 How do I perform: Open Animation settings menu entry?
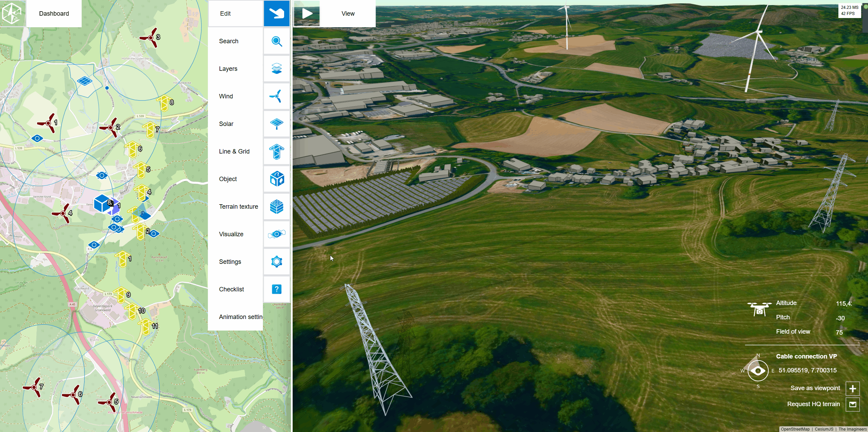241,317
